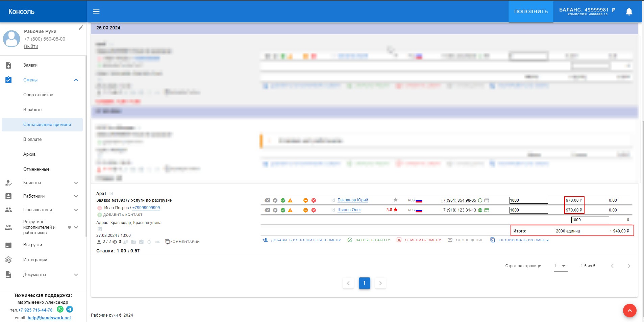
Task: Open Выгрузки in the sidebar
Action: [x=32, y=245]
